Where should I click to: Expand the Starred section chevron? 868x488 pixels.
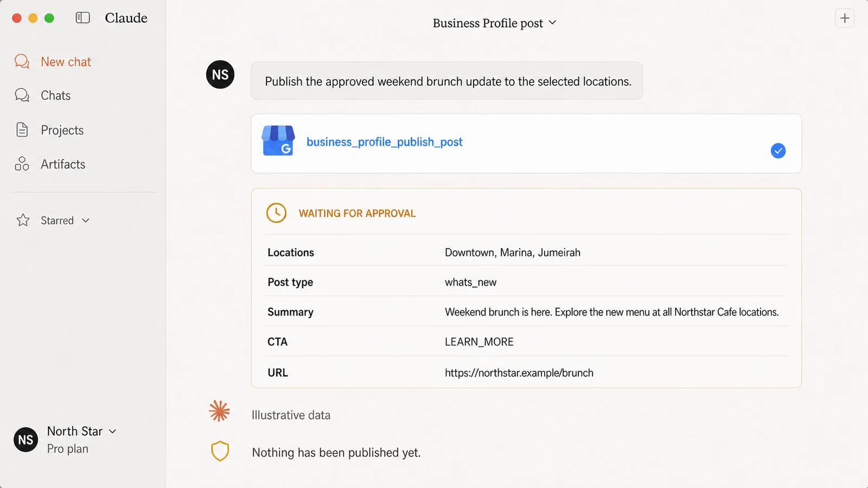[86, 221]
